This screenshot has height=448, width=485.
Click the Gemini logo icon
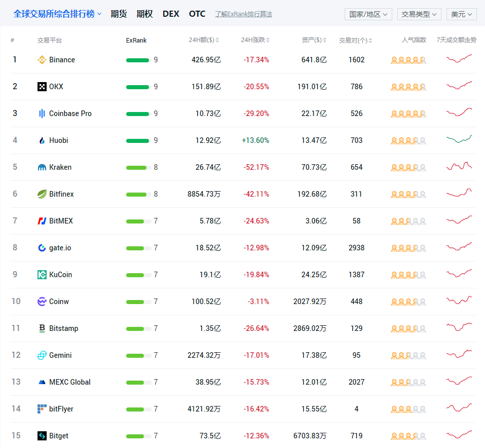click(42, 355)
